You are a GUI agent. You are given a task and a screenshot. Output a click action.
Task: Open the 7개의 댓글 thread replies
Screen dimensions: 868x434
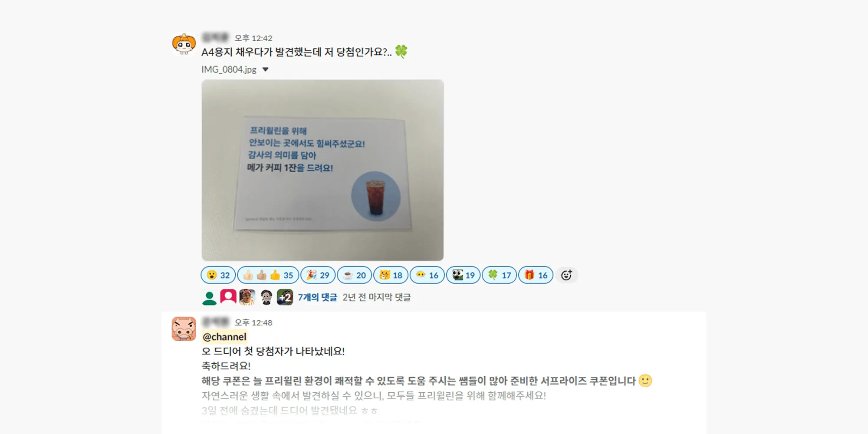click(317, 297)
